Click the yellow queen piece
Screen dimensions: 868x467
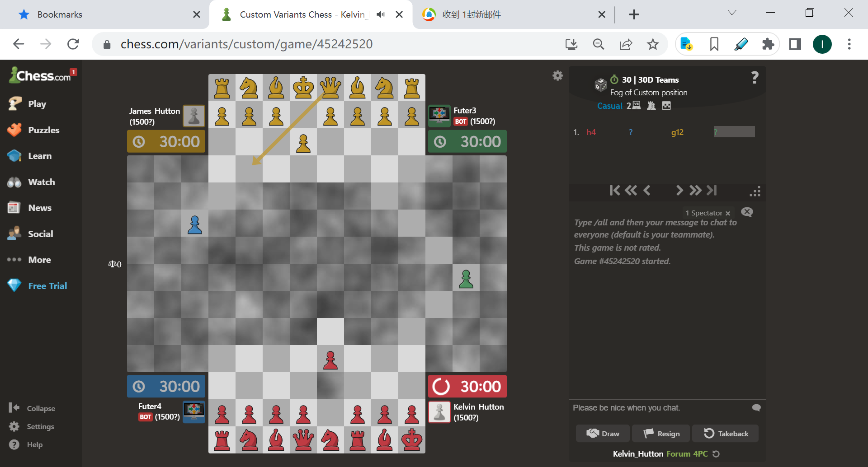[330, 88]
